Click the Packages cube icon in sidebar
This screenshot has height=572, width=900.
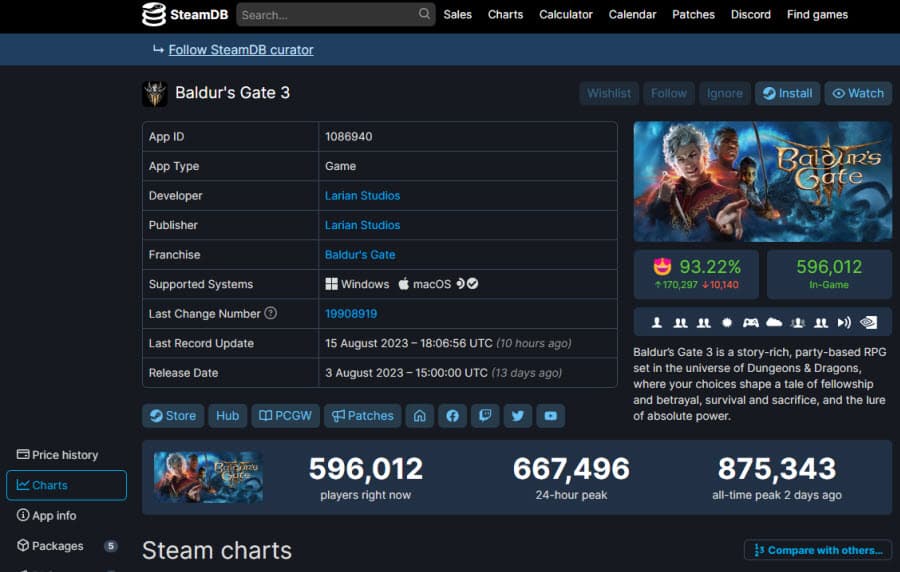pos(23,545)
